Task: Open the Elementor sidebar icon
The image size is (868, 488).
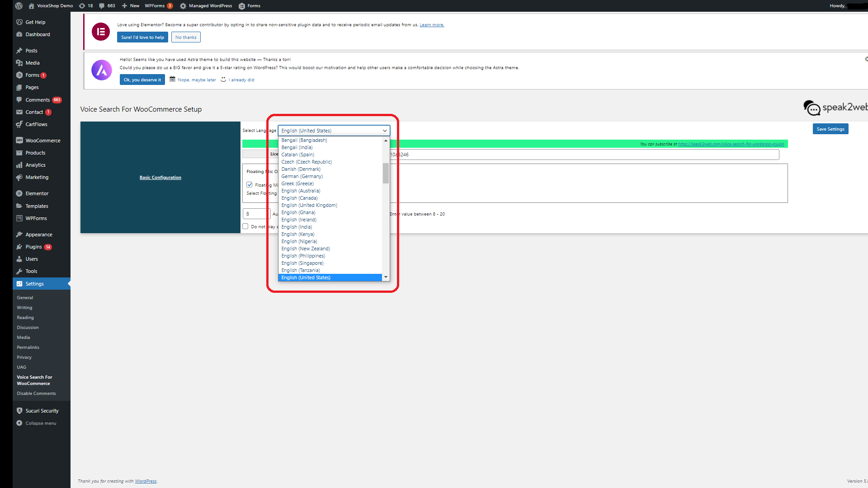Action: (x=19, y=193)
